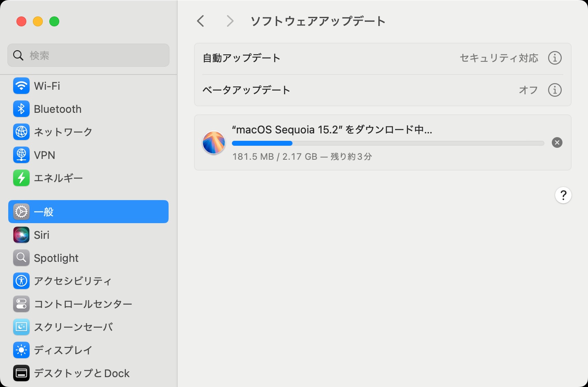This screenshot has width=588, height=387.
Task: Click the 検索 search field
Action: 88,55
